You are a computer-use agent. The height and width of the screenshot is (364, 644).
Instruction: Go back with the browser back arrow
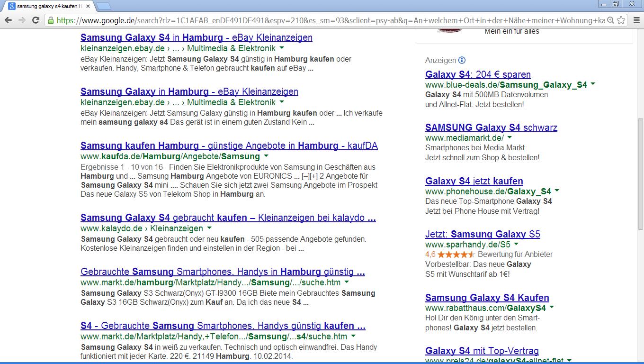(8, 20)
